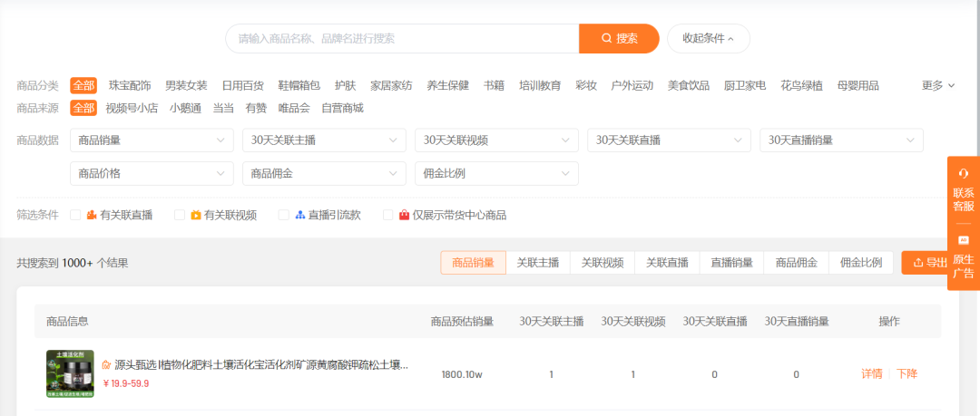Sort results by 关联视频 tab

[x=603, y=263]
